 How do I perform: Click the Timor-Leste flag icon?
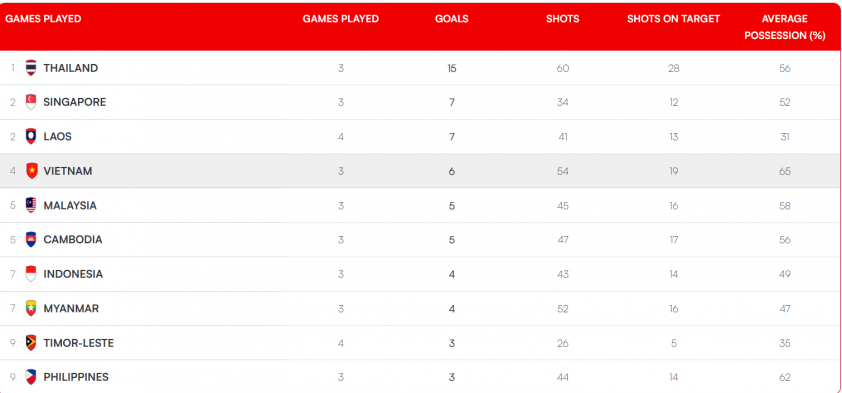[x=31, y=343]
